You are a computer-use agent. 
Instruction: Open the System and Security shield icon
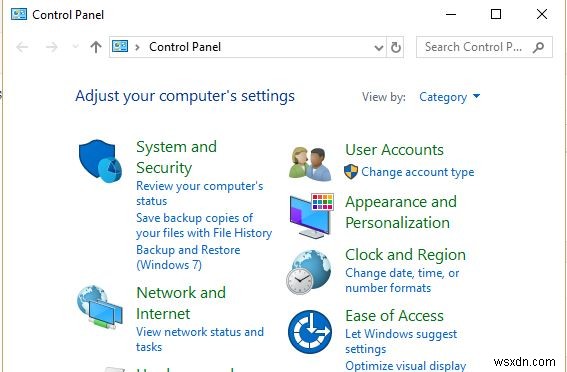pos(100,161)
